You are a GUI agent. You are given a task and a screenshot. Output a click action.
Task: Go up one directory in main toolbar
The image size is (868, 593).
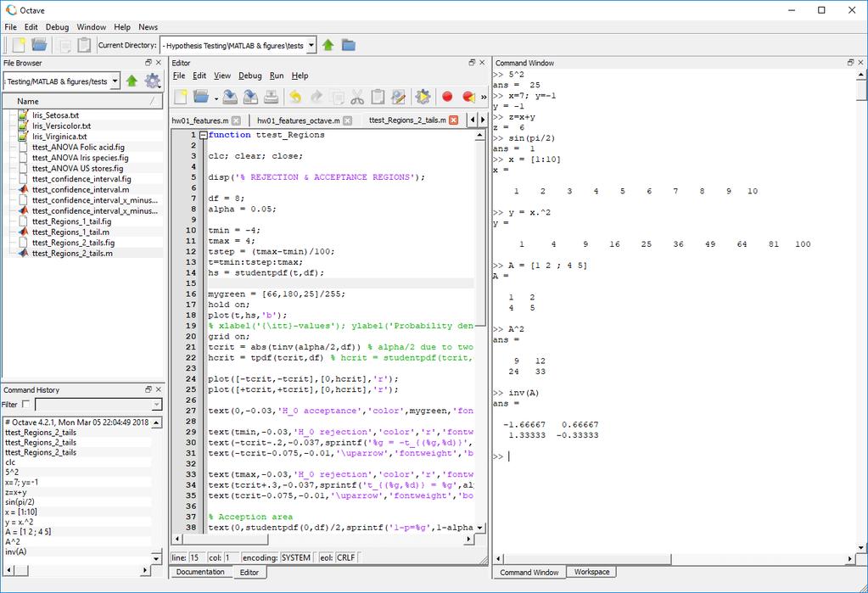coord(328,45)
